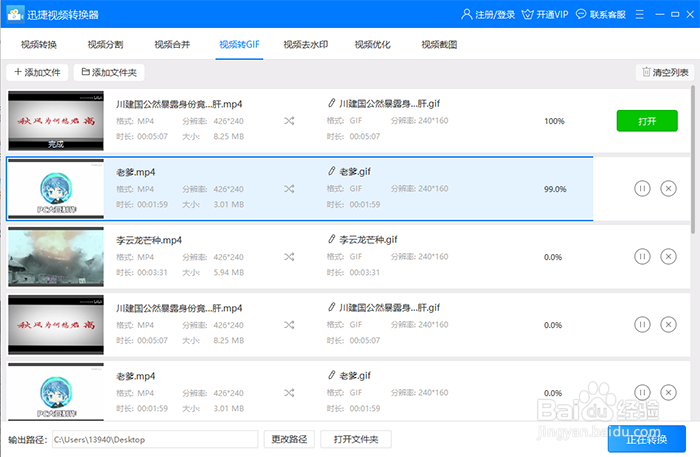This screenshot has width=700, height=457.
Task: Click pencil icon beside 老爹.gif at 99.0%
Action: (x=331, y=171)
